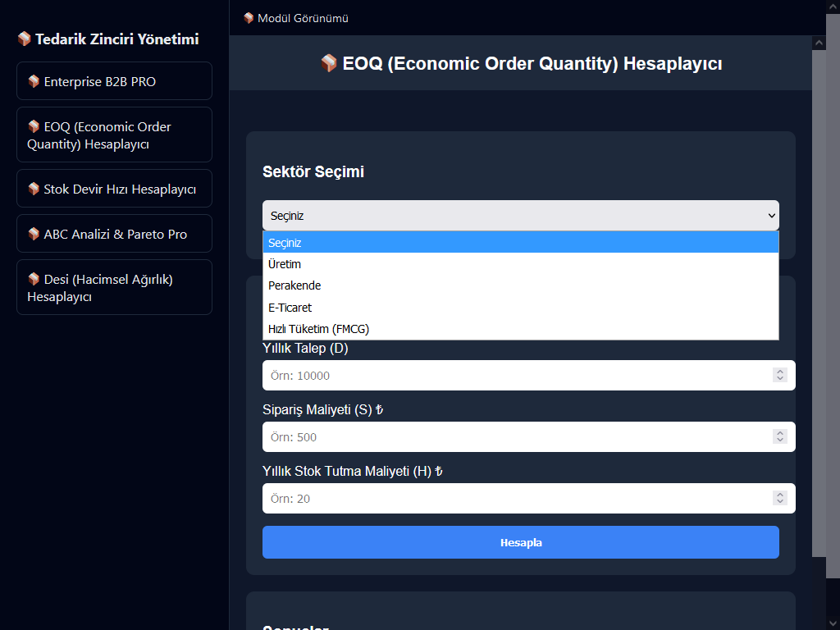Open Stok Devir Hızı Hesaplayıcı
This screenshot has width=840, height=630.
pyautogui.click(x=114, y=189)
